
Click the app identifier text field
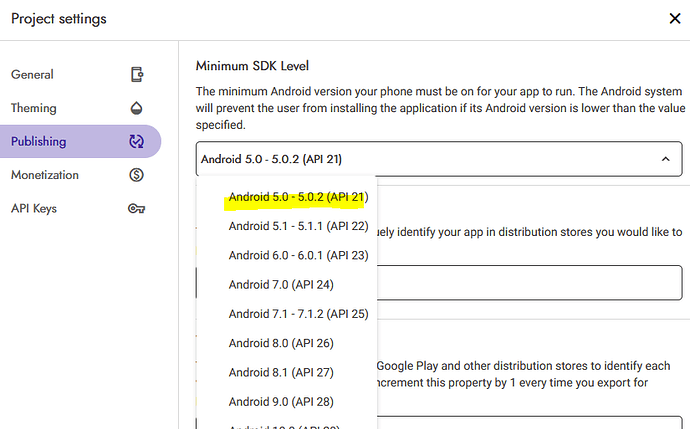(x=530, y=283)
